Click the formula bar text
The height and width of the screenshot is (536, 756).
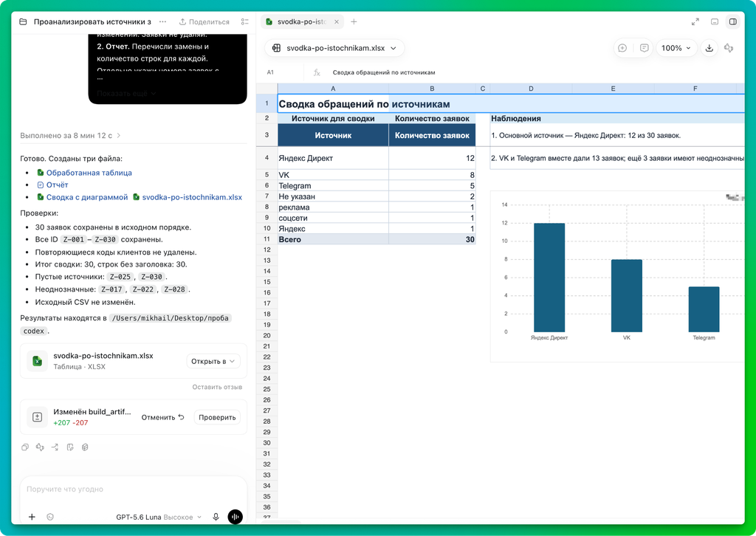coord(384,72)
